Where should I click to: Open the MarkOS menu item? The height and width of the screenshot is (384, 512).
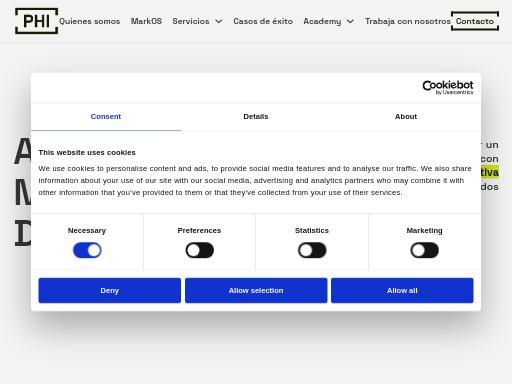coord(146,21)
